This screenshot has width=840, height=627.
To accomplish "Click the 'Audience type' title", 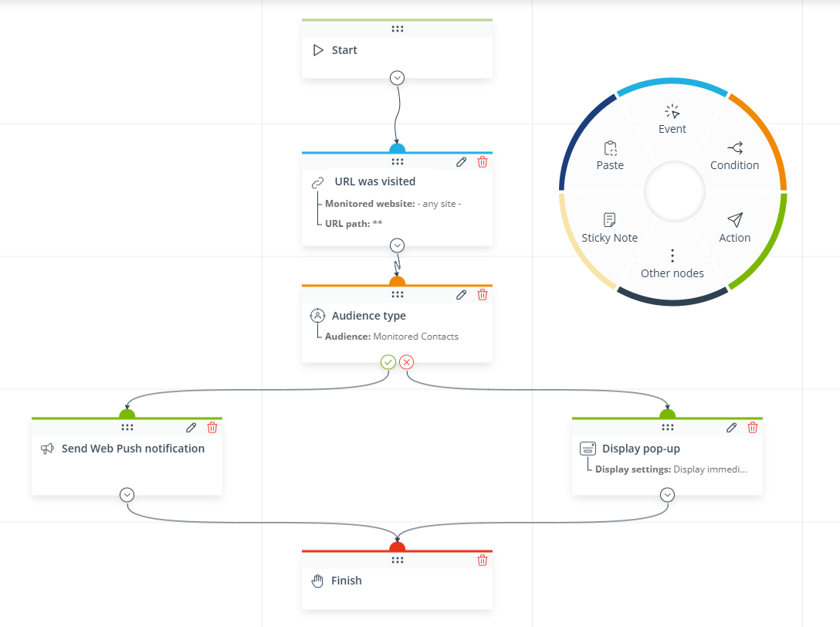I will (x=368, y=316).
